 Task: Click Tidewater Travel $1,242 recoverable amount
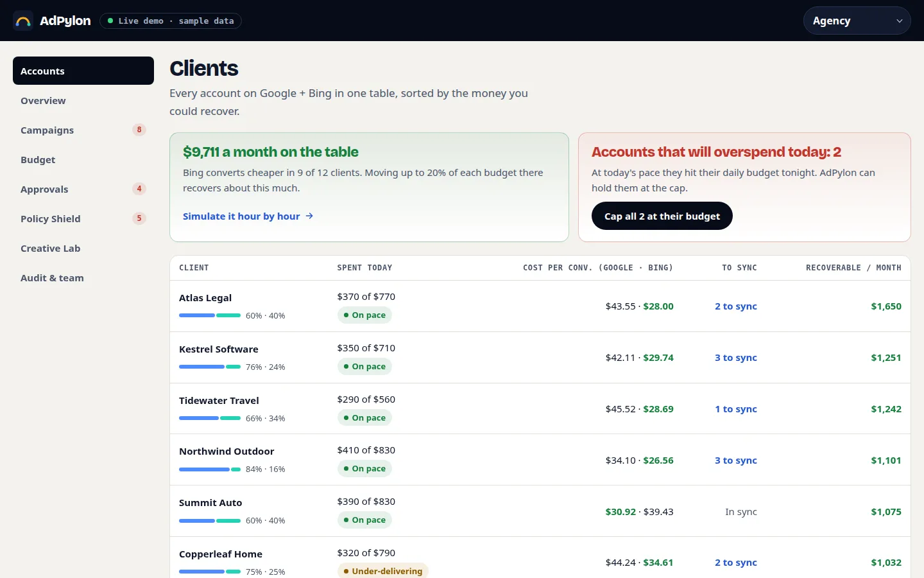click(x=886, y=409)
